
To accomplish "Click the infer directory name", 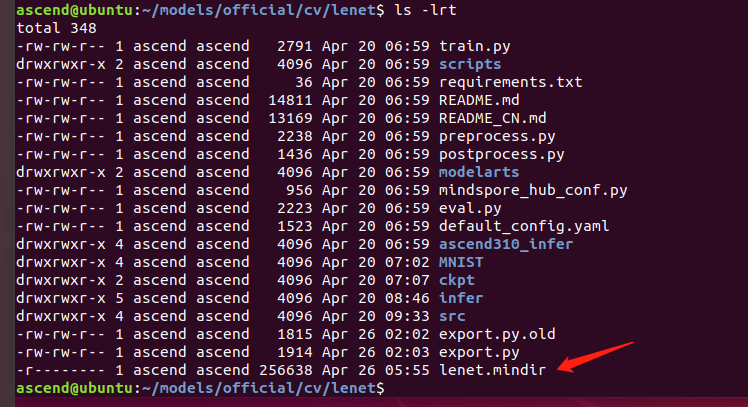I will click(x=462, y=298).
